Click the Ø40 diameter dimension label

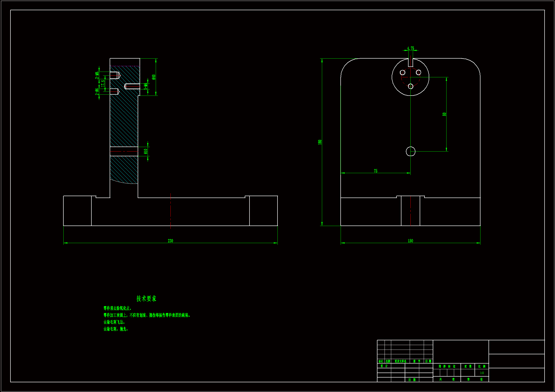154,77
